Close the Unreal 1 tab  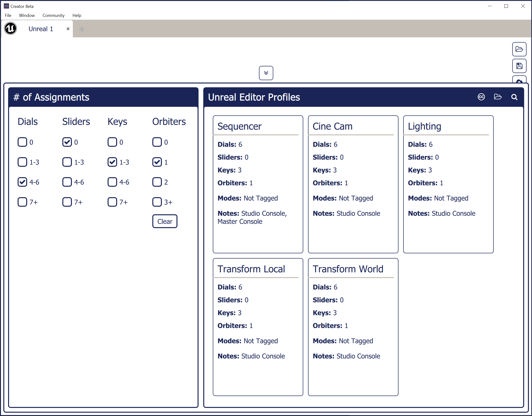[68, 29]
